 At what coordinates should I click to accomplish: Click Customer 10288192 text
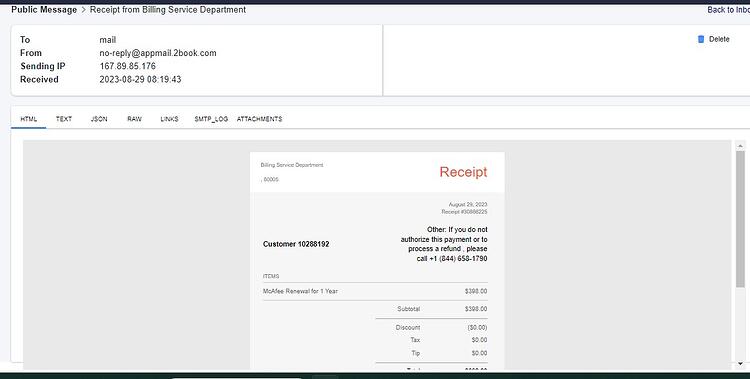tap(296, 244)
